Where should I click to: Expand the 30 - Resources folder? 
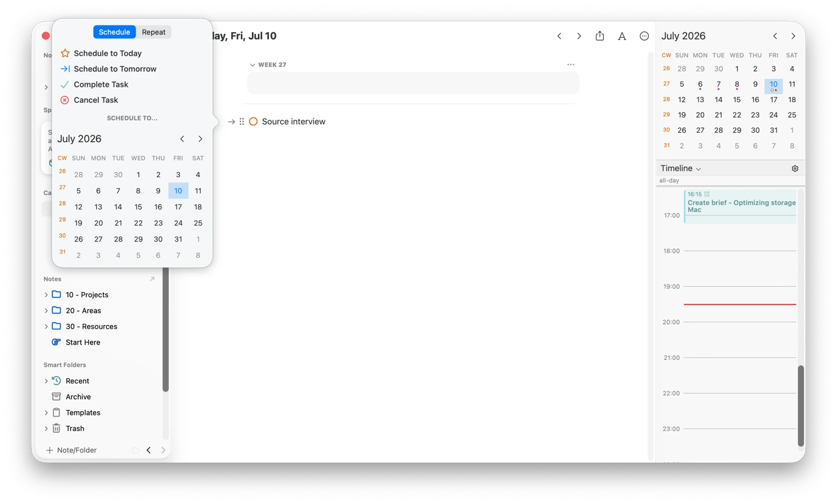coord(46,326)
